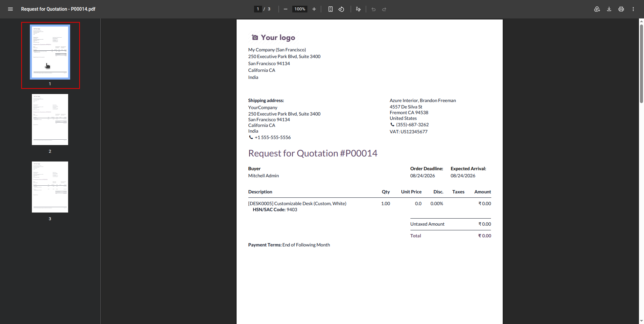Click the redo arrow icon
This screenshot has height=324, width=644.
coord(384,9)
